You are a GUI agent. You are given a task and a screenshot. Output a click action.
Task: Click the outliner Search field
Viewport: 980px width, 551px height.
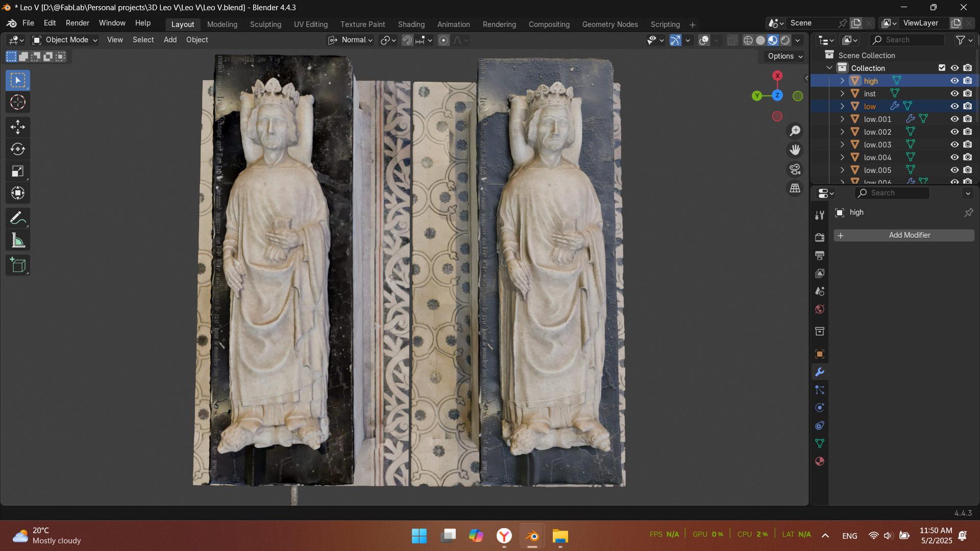908,40
